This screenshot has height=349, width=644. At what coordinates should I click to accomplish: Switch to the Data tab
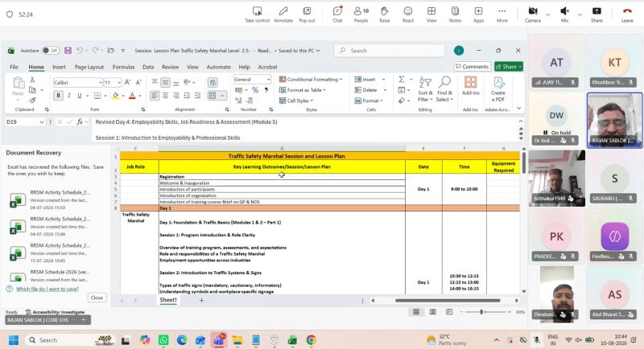coord(148,67)
